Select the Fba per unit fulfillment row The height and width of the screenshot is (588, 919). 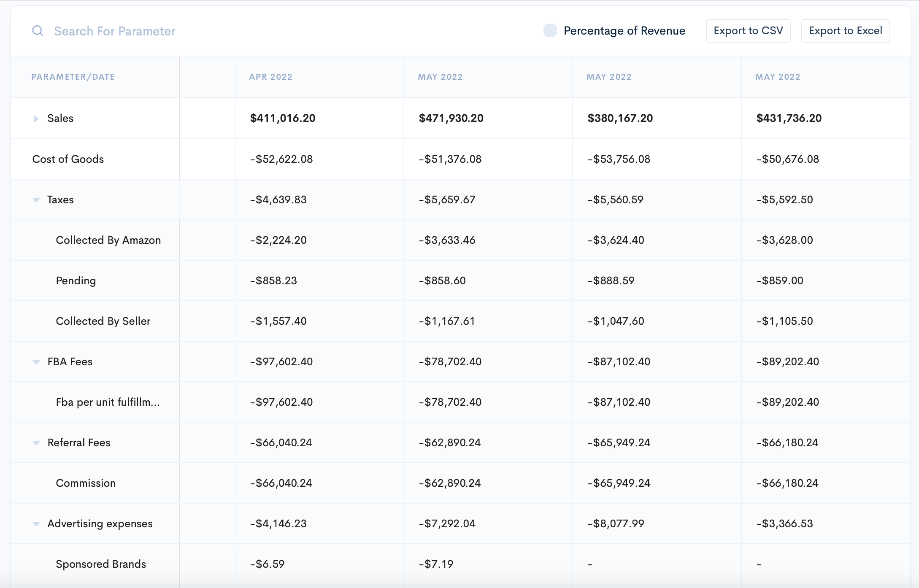(x=108, y=402)
